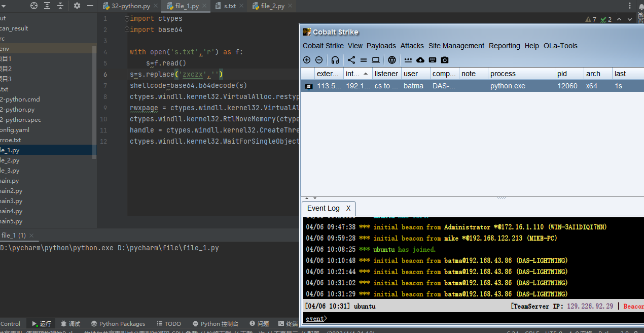Open the Cobalt Strike menu
The height and width of the screenshot is (333, 644).
323,46
